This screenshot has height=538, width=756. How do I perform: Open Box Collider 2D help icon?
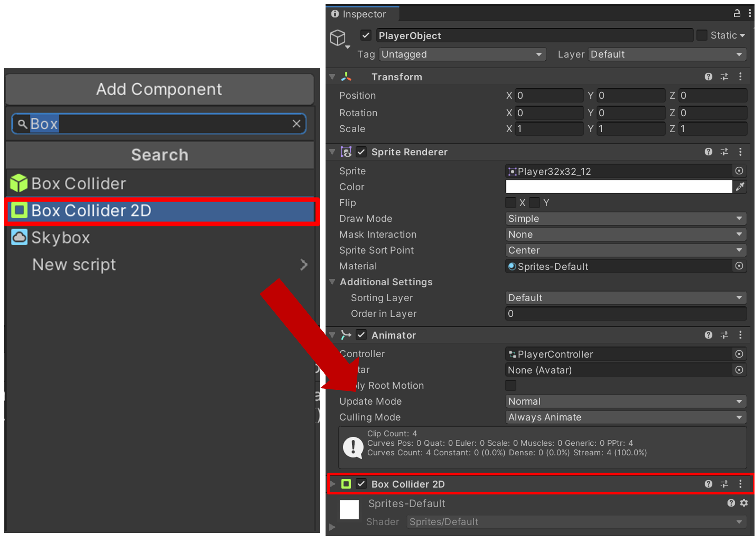point(708,484)
